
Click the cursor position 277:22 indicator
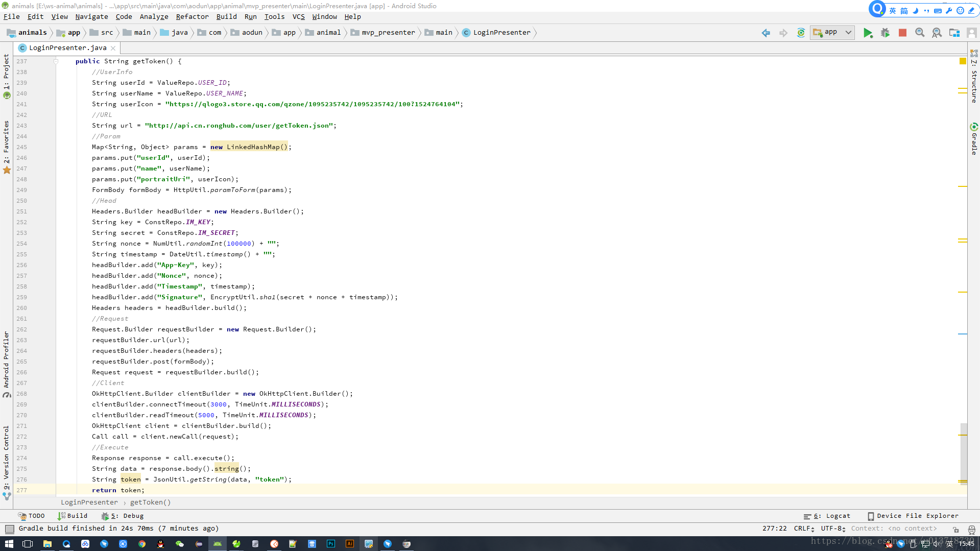(774, 529)
